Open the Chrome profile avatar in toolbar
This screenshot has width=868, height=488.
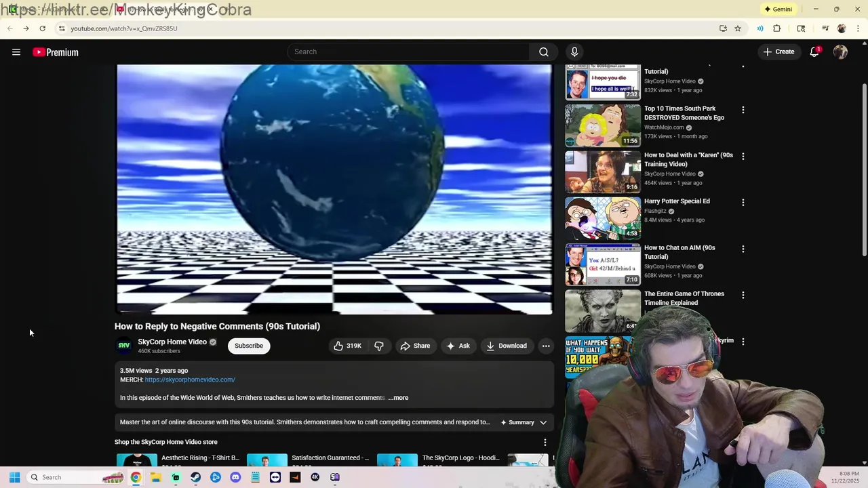(842, 28)
